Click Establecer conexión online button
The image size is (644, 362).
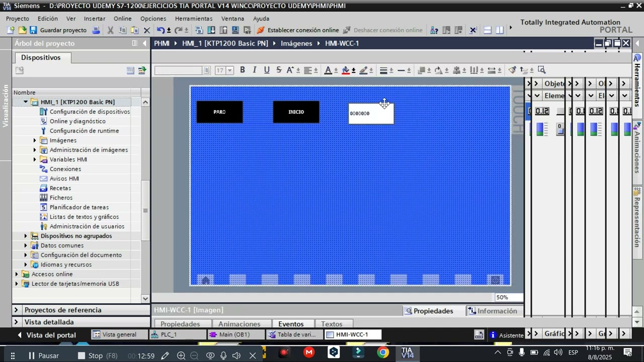pyautogui.click(x=298, y=30)
